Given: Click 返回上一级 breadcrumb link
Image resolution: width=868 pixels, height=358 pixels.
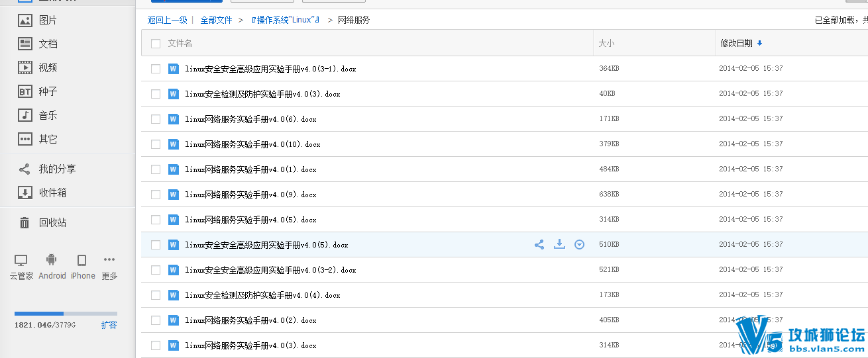Looking at the screenshot, I should click(x=167, y=20).
